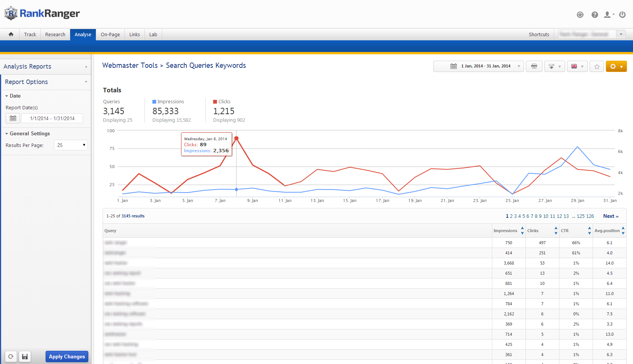Click the power logout icon
Viewport: 633px width, 364px height.
[x=622, y=15]
